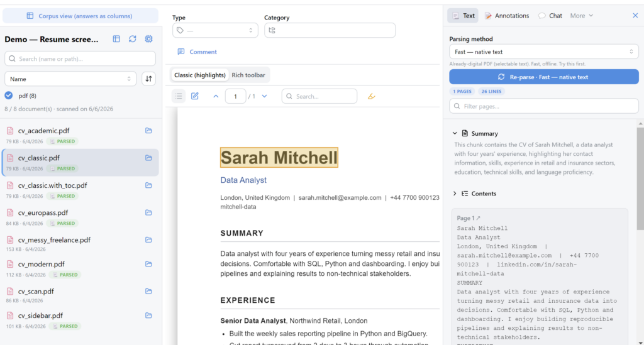Image resolution: width=644 pixels, height=345 pixels.
Task: Open folder icon for cv_academic.pdf
Action: pos(148,131)
